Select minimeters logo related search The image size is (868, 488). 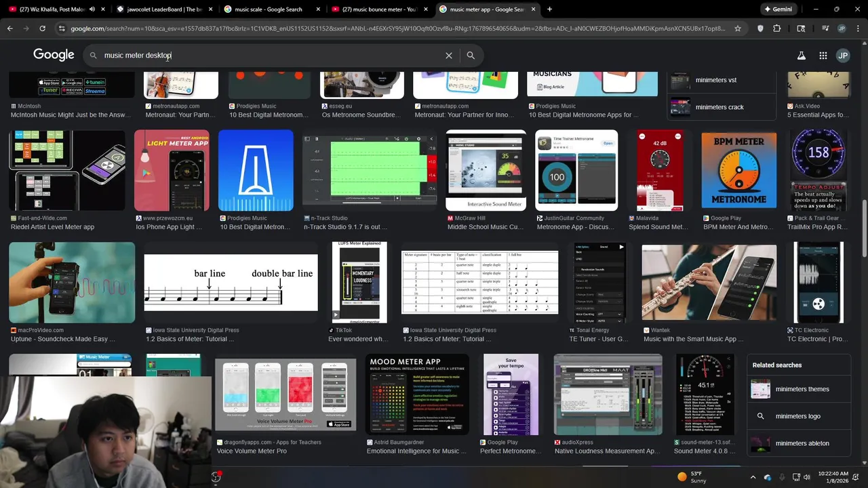pyautogui.click(x=799, y=416)
